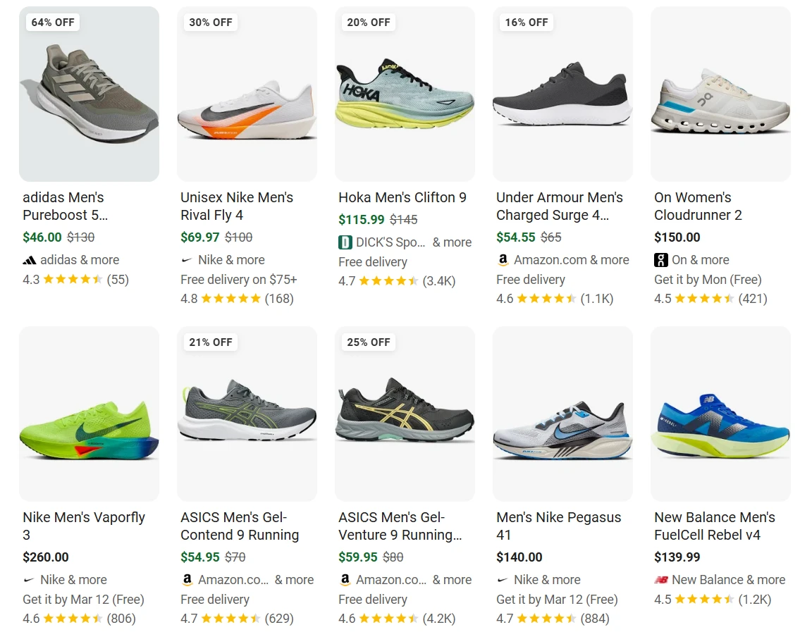Click the 25% OFF badge on Gel-Venture 9
Image resolution: width=812 pixels, height=644 pixels.
(x=368, y=342)
